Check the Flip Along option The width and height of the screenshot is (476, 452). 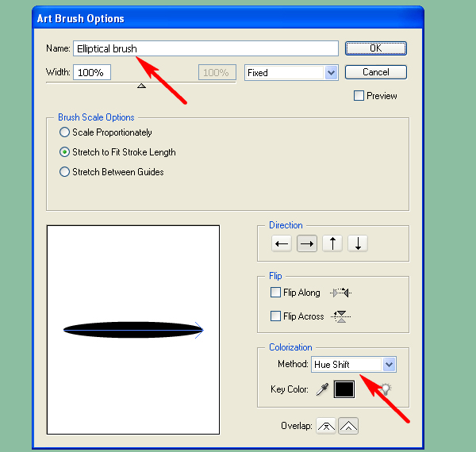275,293
